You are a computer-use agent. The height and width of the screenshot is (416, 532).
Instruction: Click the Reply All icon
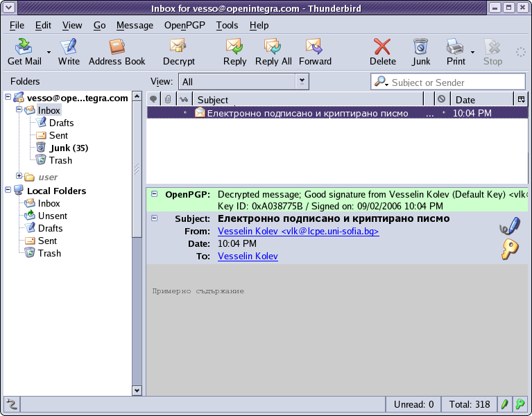(273, 52)
